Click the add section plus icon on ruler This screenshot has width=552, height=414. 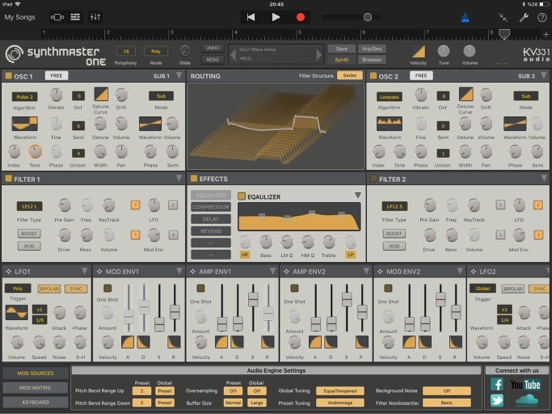pyautogui.click(x=546, y=34)
